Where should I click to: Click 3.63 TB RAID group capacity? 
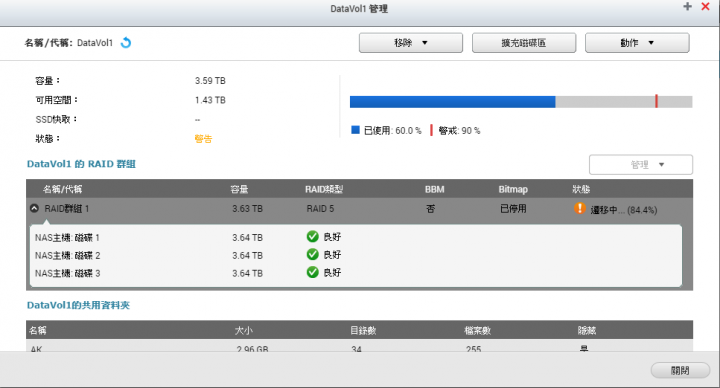point(248,209)
